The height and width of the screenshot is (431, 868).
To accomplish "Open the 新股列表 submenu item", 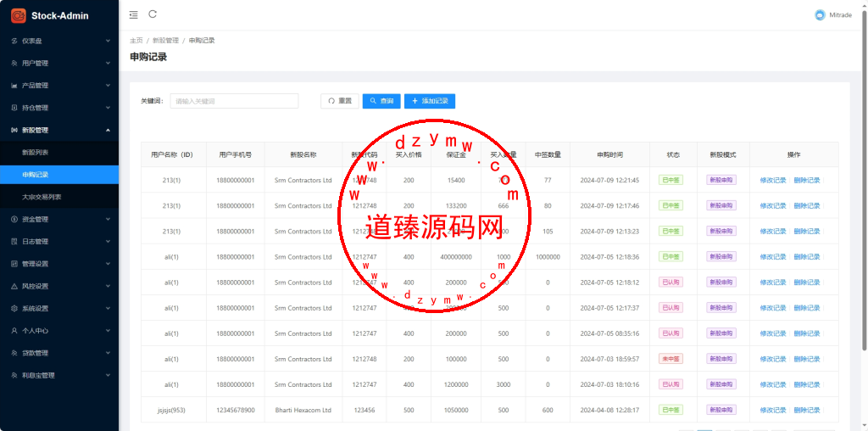I will tap(59, 153).
